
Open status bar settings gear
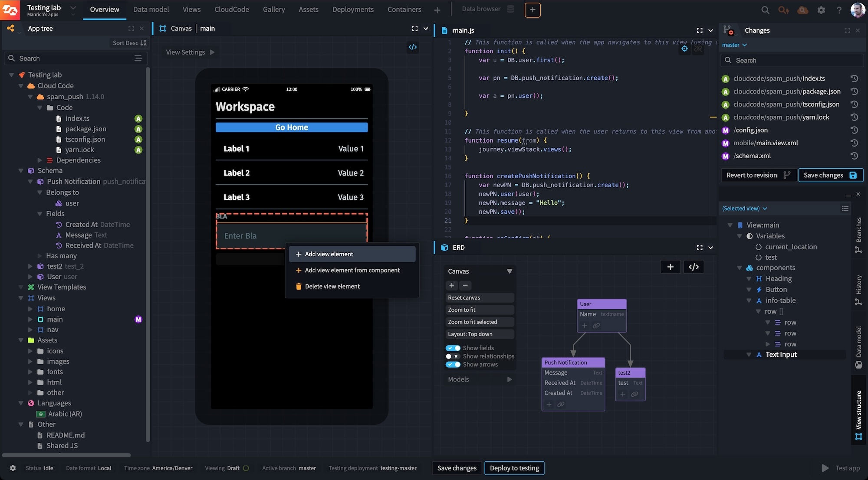13,468
